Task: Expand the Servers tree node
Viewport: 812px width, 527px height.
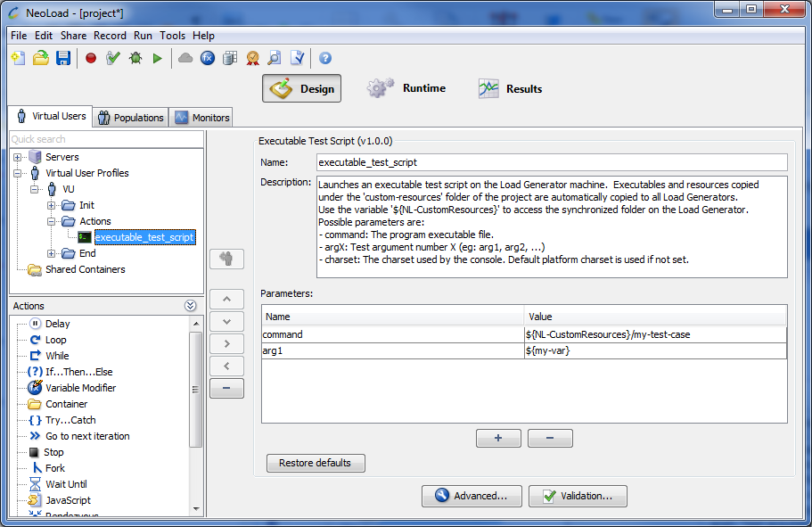Action: [17, 157]
